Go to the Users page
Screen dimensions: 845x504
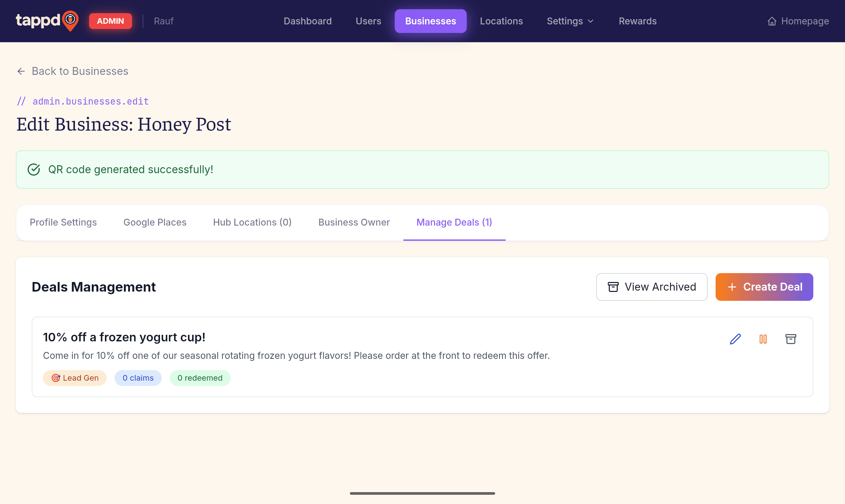click(x=368, y=21)
